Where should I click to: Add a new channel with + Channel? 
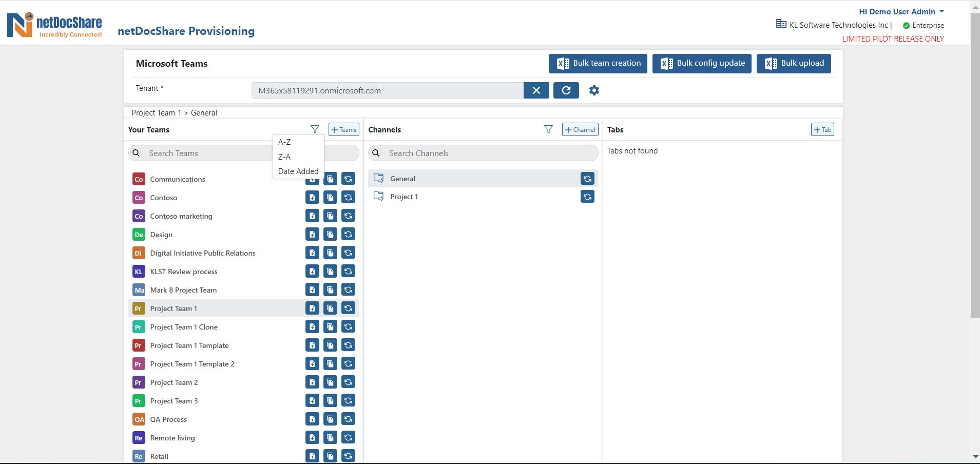[x=580, y=129]
